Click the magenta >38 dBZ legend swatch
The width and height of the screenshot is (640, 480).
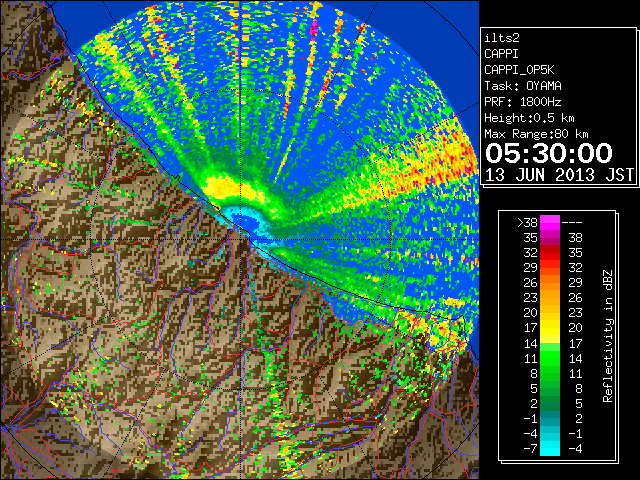point(550,222)
